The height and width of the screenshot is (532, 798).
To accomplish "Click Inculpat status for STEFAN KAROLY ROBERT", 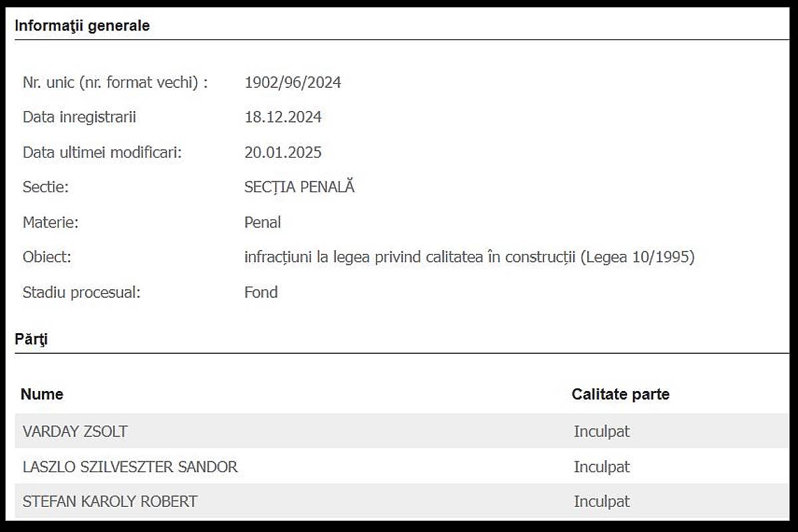I will (601, 501).
